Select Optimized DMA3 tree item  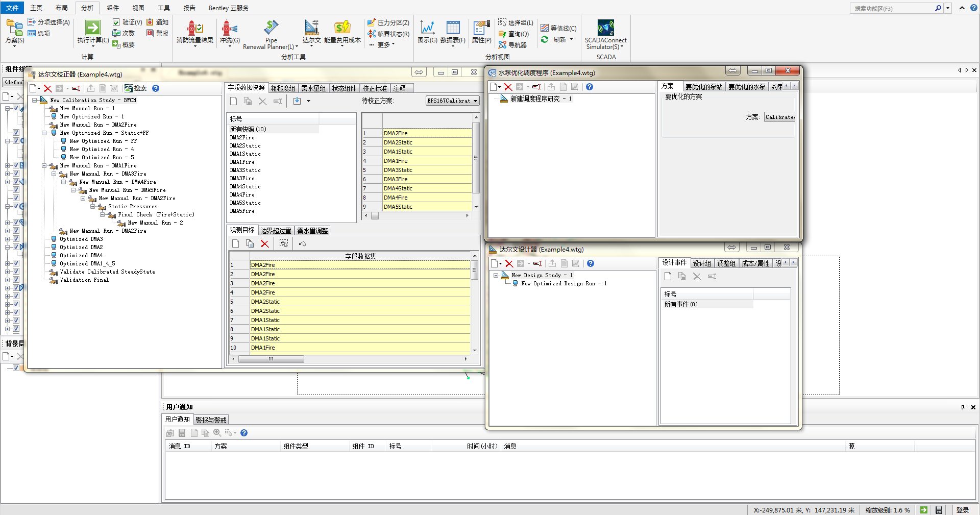pyautogui.click(x=81, y=239)
